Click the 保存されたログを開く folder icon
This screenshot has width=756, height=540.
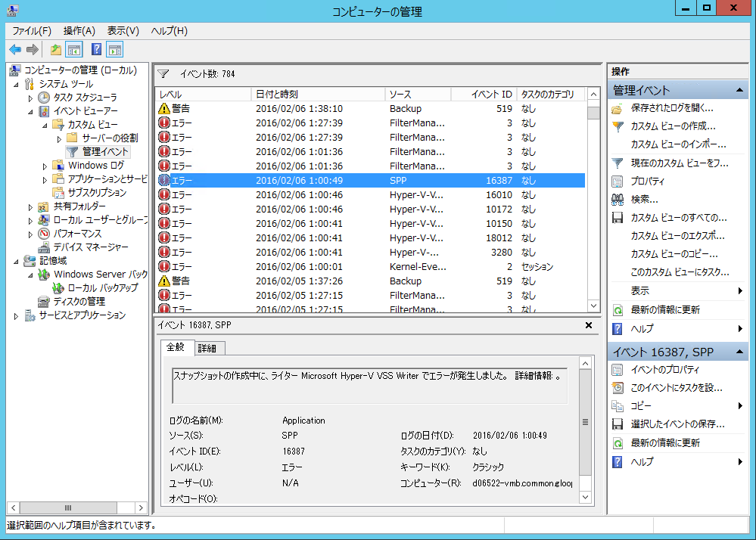[618, 108]
